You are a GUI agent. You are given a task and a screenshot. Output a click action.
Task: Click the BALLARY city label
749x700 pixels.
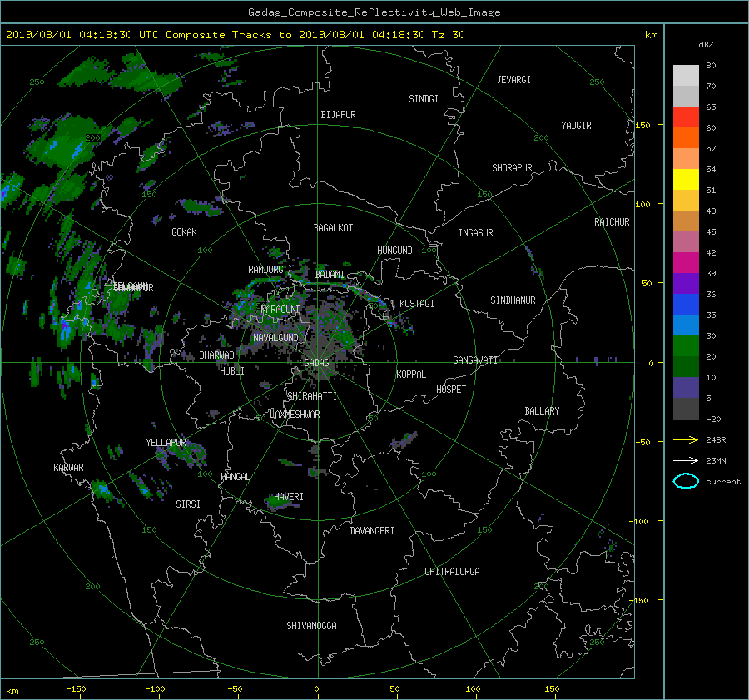coord(542,411)
